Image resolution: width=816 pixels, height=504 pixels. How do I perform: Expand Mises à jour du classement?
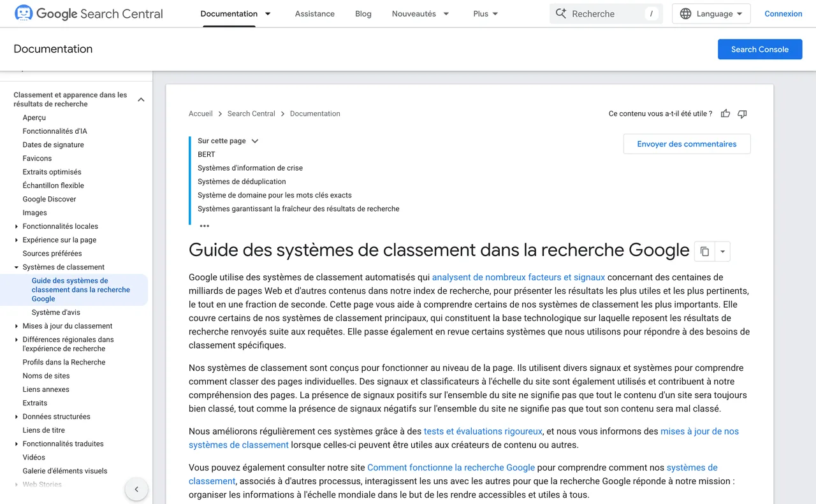point(17,326)
